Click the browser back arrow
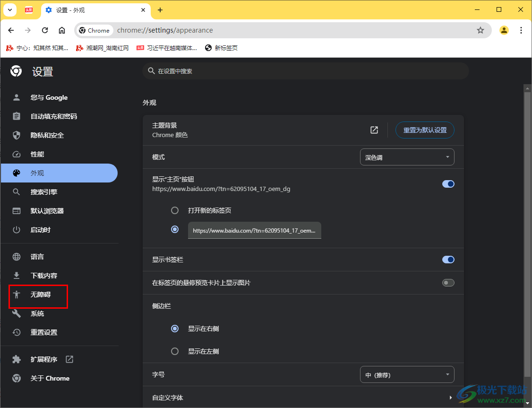This screenshot has width=532, height=408. pos(11,30)
